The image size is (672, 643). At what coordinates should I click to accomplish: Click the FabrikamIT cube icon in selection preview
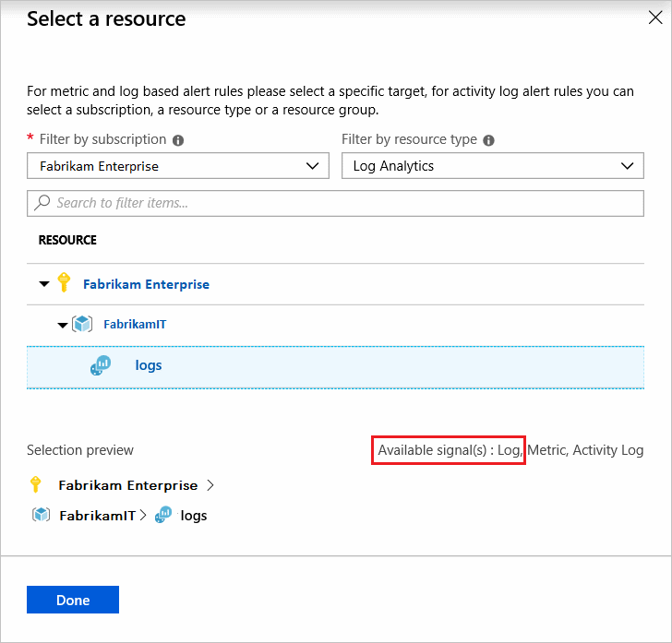click(41, 515)
